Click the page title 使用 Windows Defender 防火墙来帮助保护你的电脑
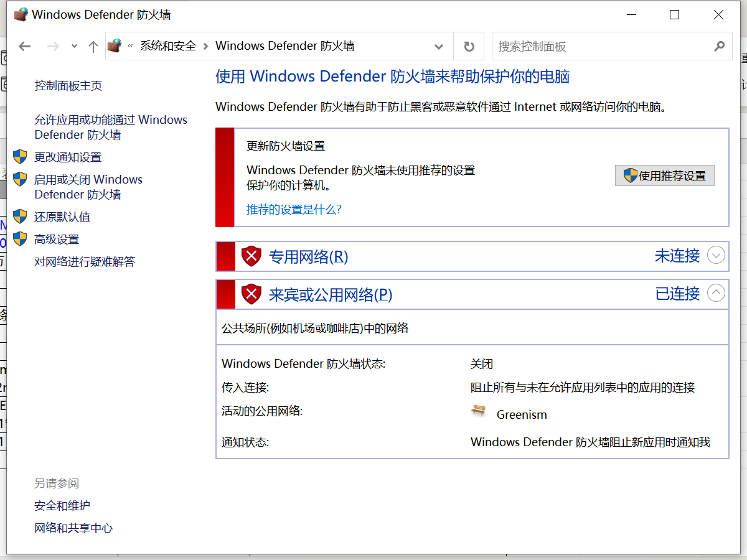The height and width of the screenshot is (560, 747). click(393, 77)
